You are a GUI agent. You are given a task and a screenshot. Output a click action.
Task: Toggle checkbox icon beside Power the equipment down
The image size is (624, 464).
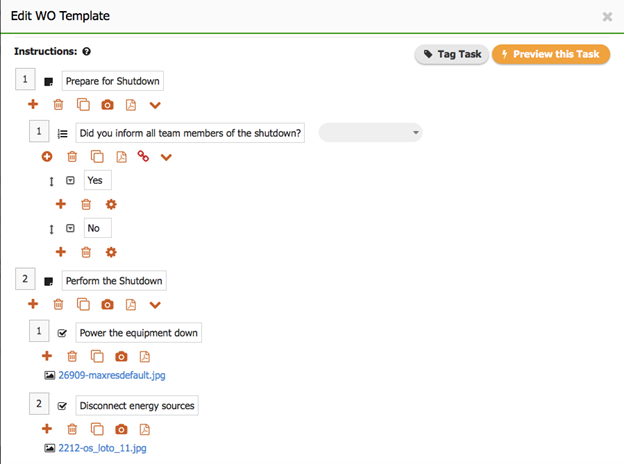[x=62, y=333]
